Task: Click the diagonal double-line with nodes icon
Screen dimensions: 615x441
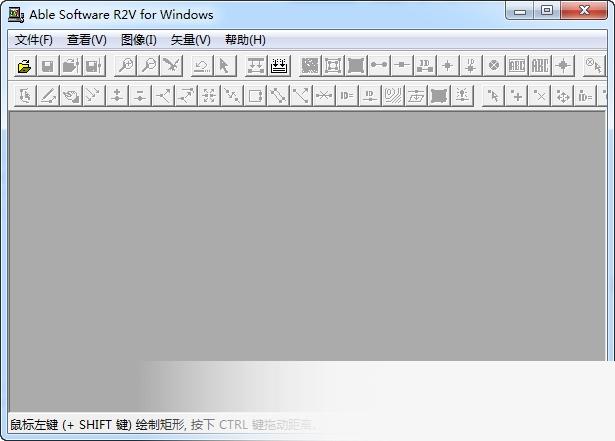Action: coord(278,96)
